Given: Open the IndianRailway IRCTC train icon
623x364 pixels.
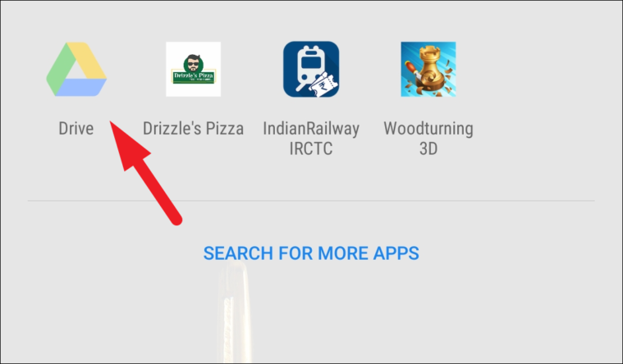Looking at the screenshot, I should 311,69.
